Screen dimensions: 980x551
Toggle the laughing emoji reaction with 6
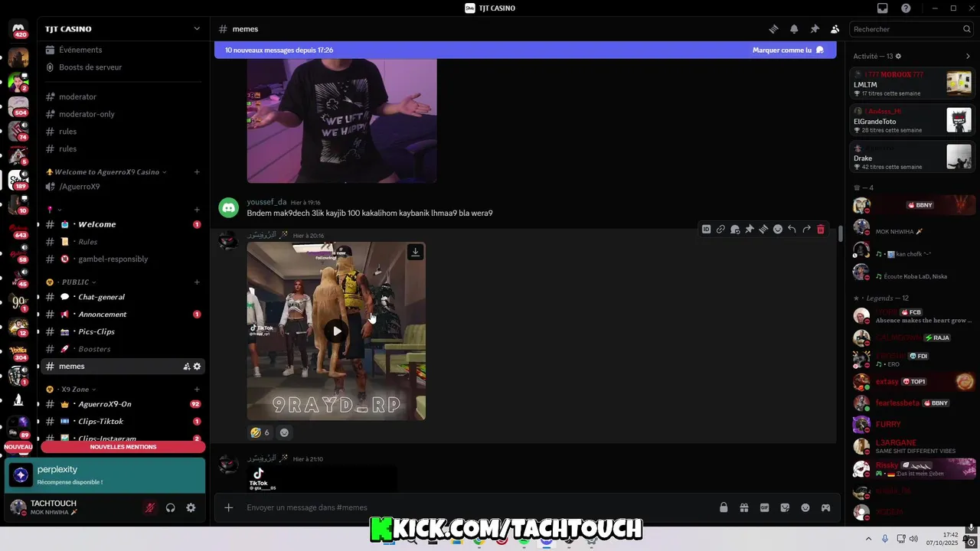[260, 432]
